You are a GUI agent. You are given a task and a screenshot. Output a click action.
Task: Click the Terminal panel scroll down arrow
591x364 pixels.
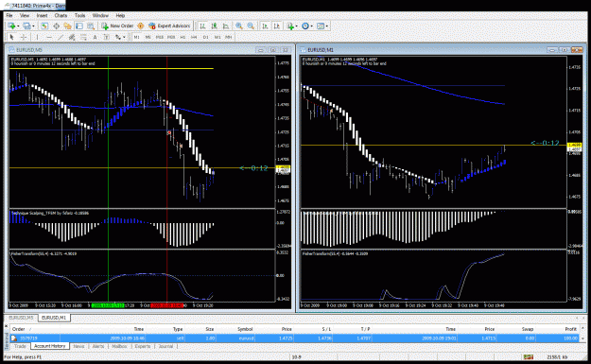(x=582, y=338)
